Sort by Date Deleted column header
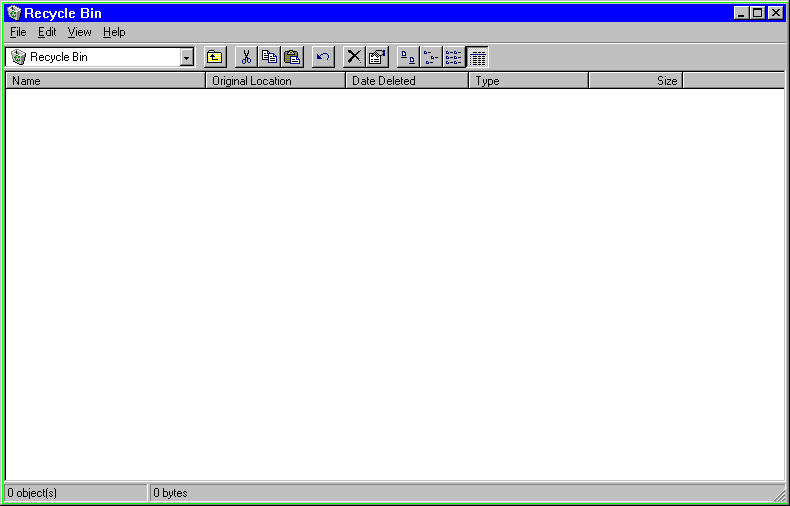 click(x=407, y=81)
